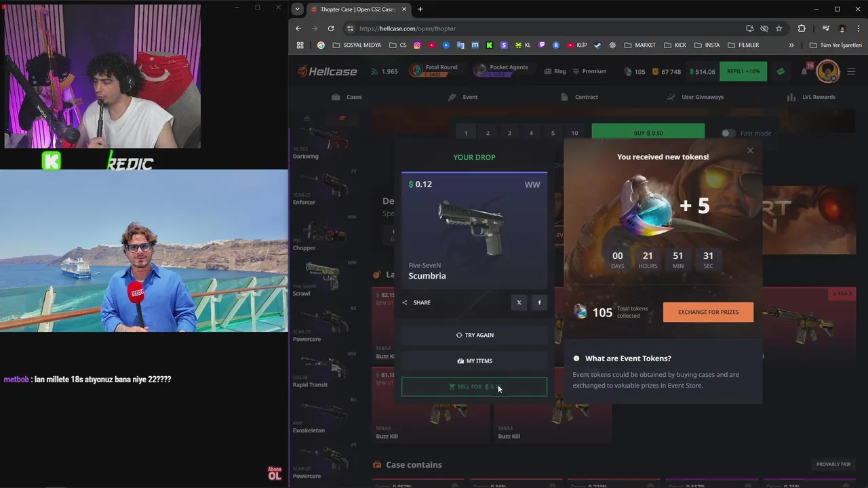Open the Premium link
Screen dimensions: 868x488
coord(589,71)
